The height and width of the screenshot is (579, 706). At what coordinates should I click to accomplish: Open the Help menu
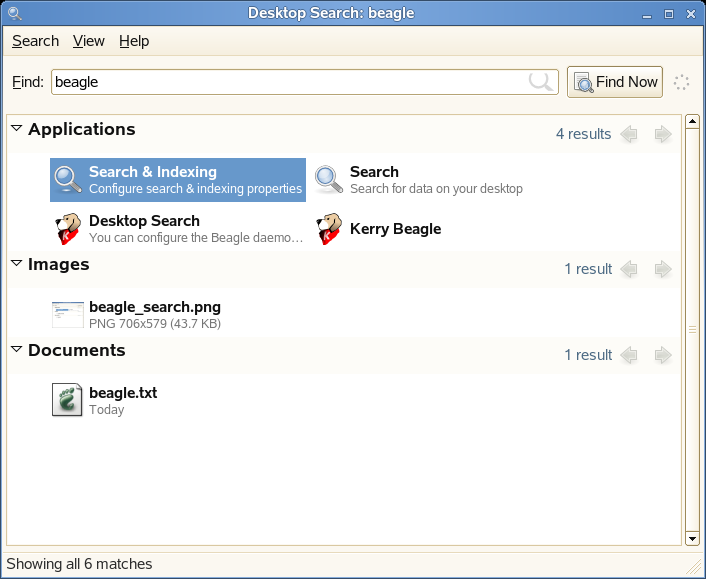click(134, 41)
